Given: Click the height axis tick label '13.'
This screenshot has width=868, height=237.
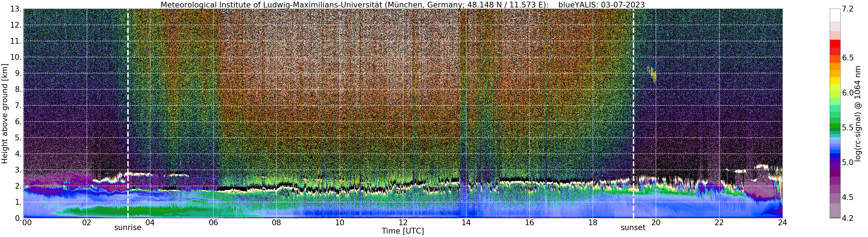Looking at the screenshot, I should pyautogui.click(x=16, y=9).
